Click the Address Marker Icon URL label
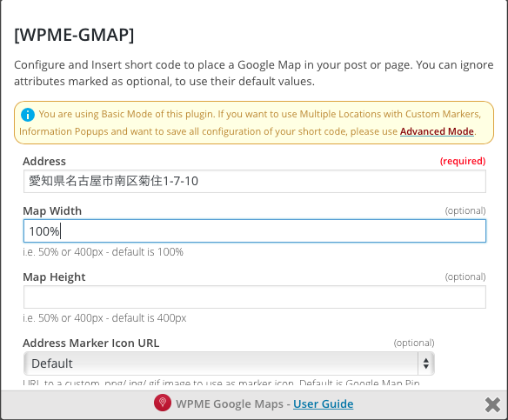Image resolution: width=508 pixels, height=420 pixels. tap(91, 343)
